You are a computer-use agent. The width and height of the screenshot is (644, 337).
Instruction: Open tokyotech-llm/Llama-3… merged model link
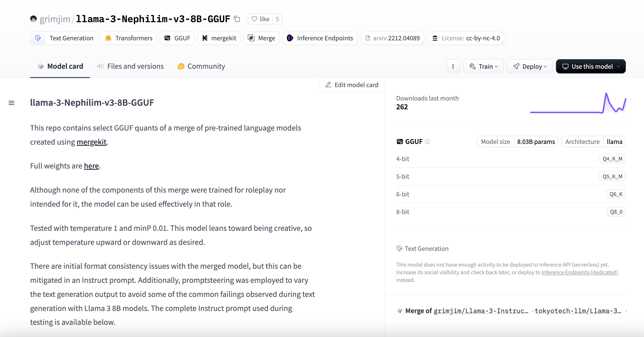point(578,311)
